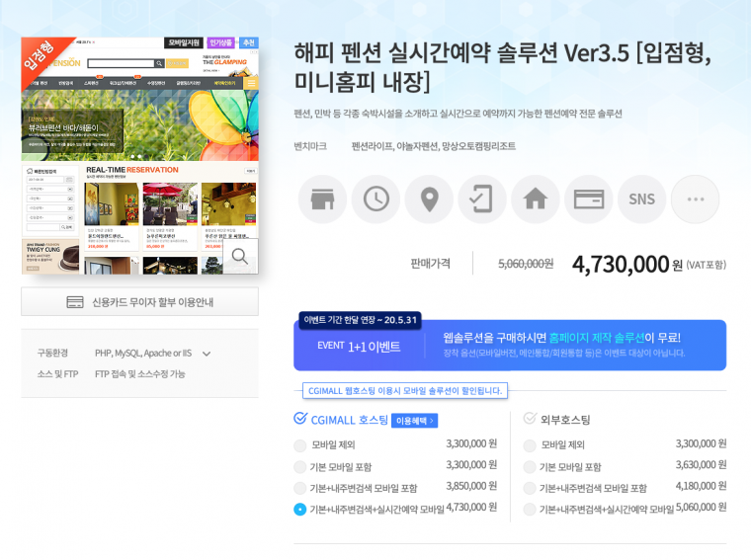Click the map location pin icon

pyautogui.click(x=429, y=200)
